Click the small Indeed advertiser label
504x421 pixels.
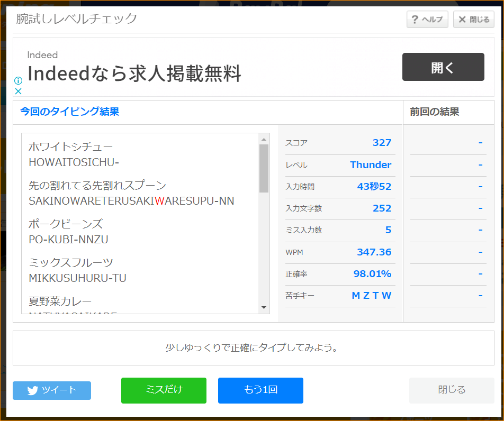click(42, 55)
